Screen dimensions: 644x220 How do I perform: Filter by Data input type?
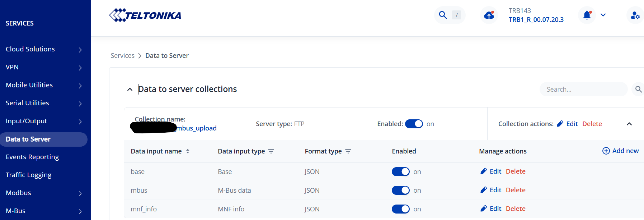(271, 151)
